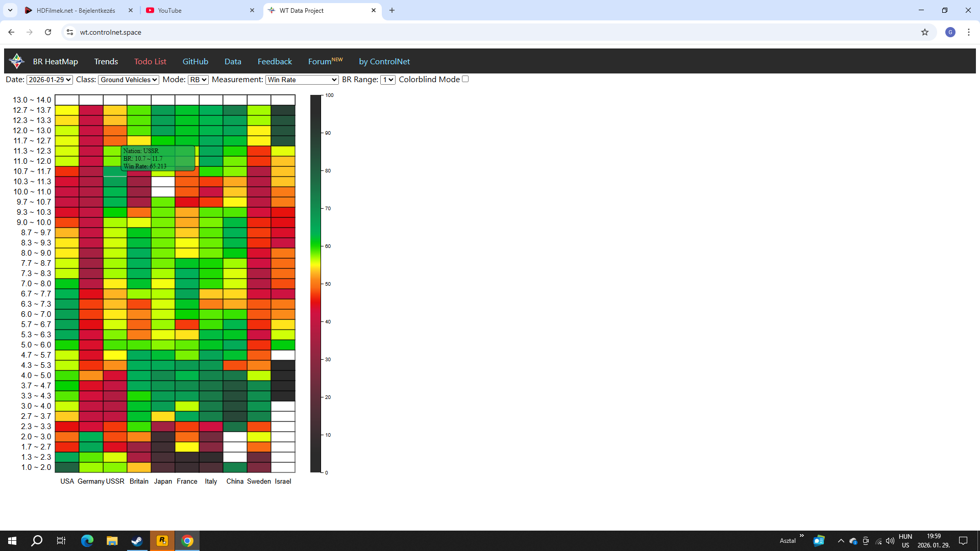Enable the Colorblind Mode checkbox
The image size is (980, 551).
coord(465,79)
